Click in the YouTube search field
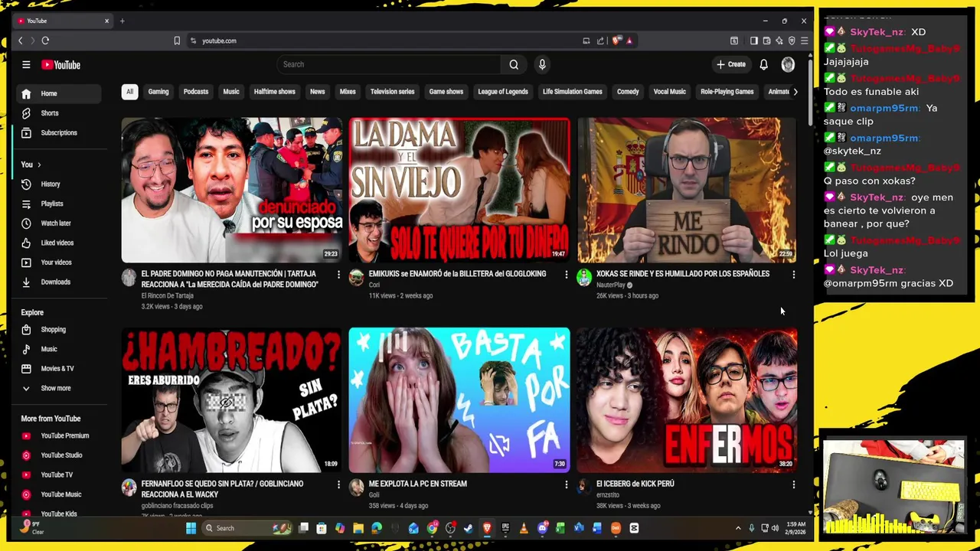The height and width of the screenshot is (551, 980). tap(389, 64)
